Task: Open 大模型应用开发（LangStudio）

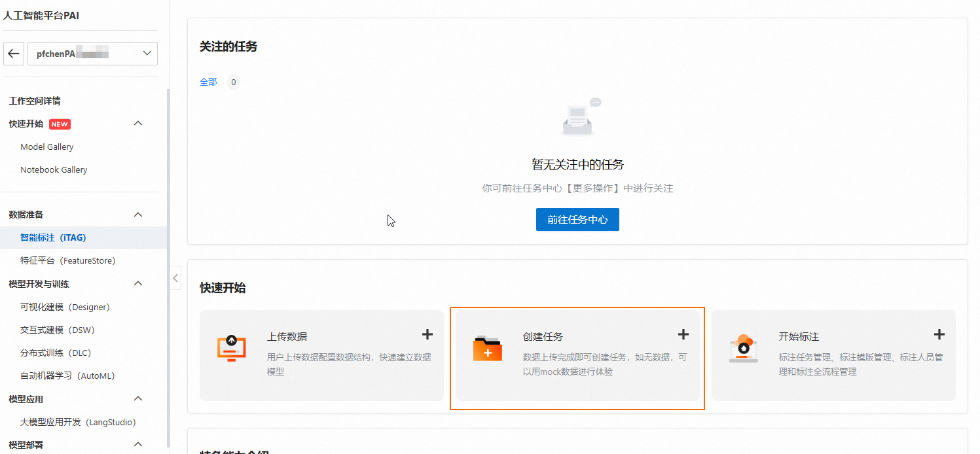Action: click(x=78, y=423)
